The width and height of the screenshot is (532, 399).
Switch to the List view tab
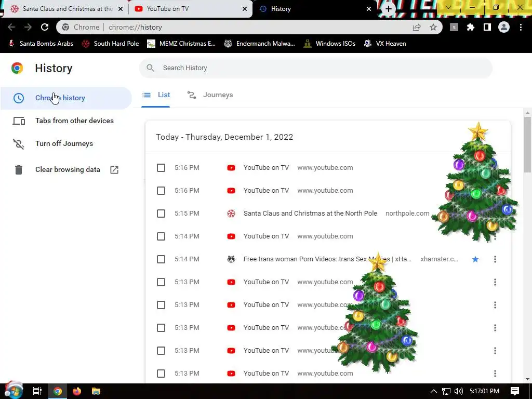(x=156, y=95)
